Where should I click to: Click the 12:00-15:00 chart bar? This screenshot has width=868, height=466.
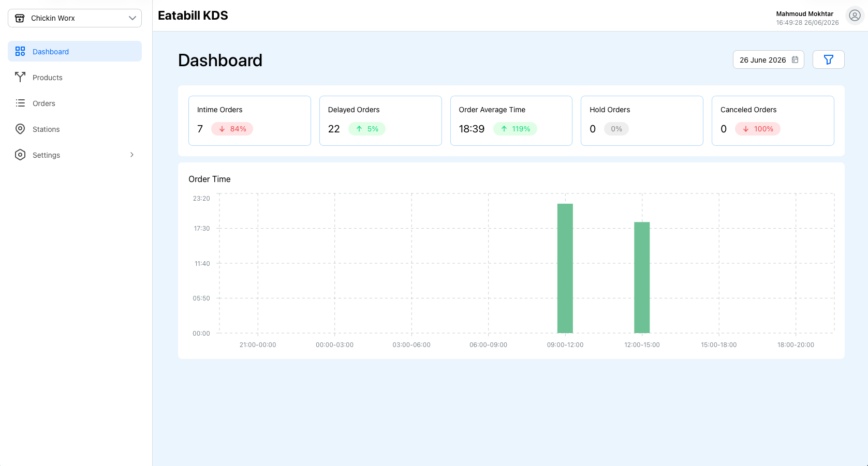point(642,278)
